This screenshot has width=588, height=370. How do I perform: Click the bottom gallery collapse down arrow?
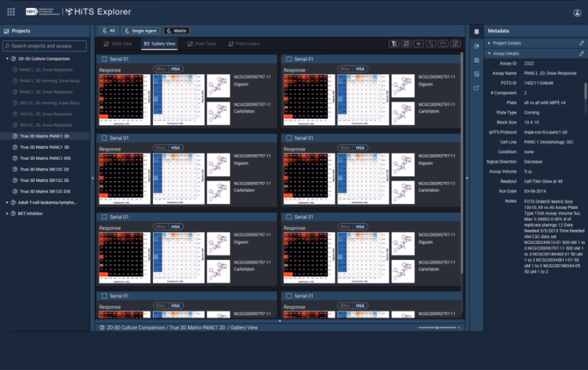coord(280,321)
